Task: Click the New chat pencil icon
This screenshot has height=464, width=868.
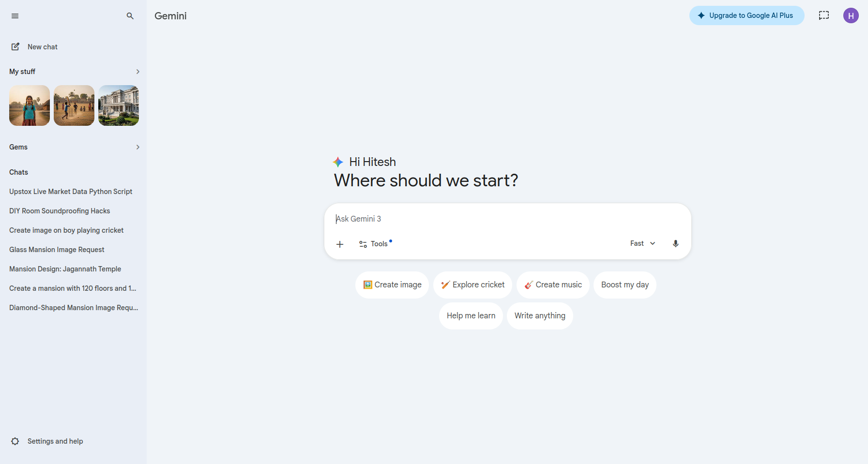Action: click(x=15, y=46)
